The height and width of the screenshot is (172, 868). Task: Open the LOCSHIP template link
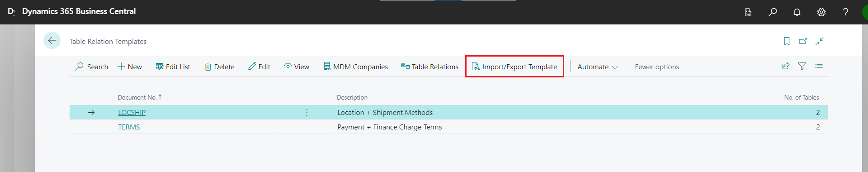point(132,112)
